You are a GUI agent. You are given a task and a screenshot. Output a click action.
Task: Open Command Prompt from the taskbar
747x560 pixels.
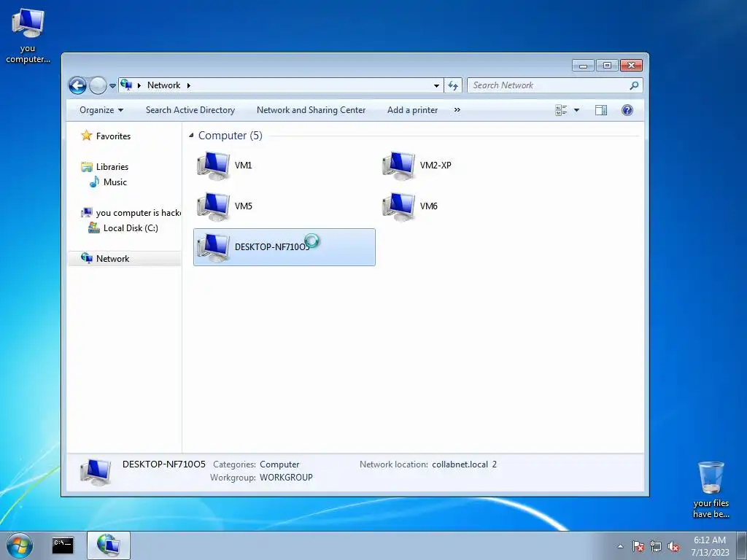(63, 545)
